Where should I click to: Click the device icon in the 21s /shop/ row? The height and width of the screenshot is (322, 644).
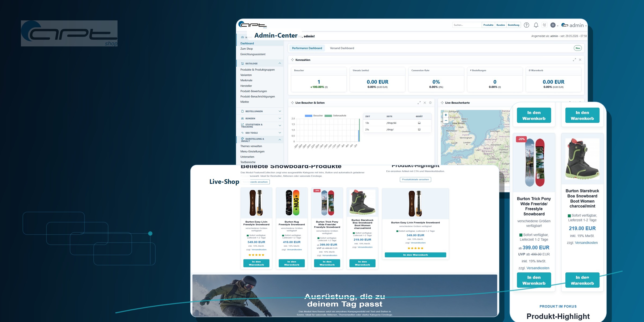click(419, 129)
